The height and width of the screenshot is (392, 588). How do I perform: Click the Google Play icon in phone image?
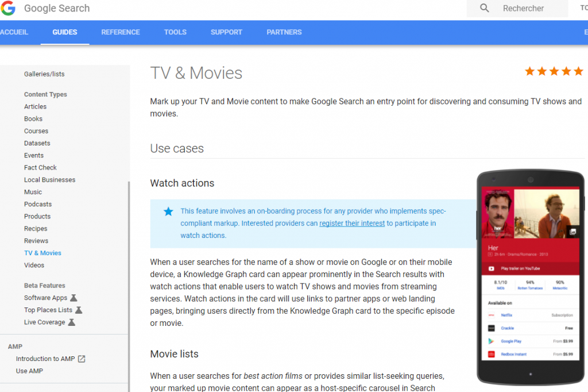click(491, 341)
